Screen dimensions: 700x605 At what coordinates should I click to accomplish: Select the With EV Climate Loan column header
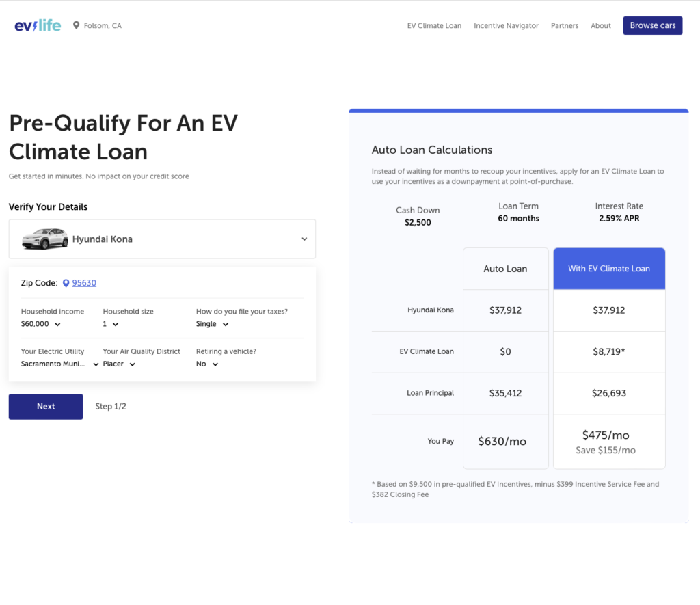[x=609, y=269]
